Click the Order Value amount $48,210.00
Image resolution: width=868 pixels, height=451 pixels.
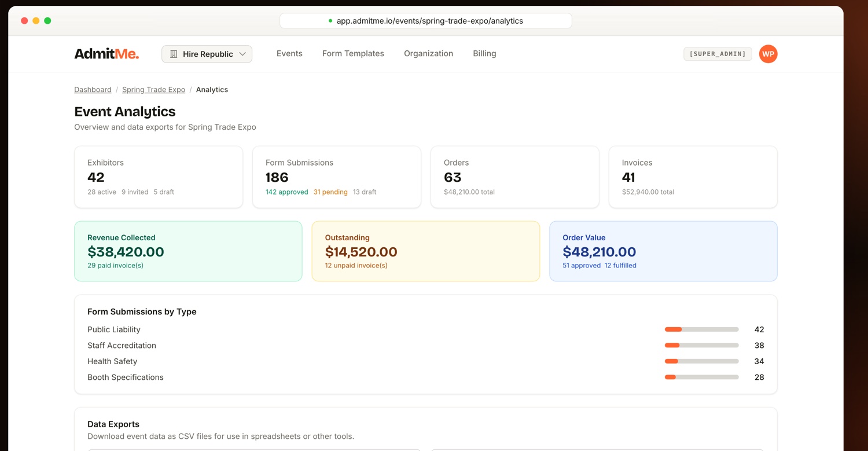pos(599,252)
